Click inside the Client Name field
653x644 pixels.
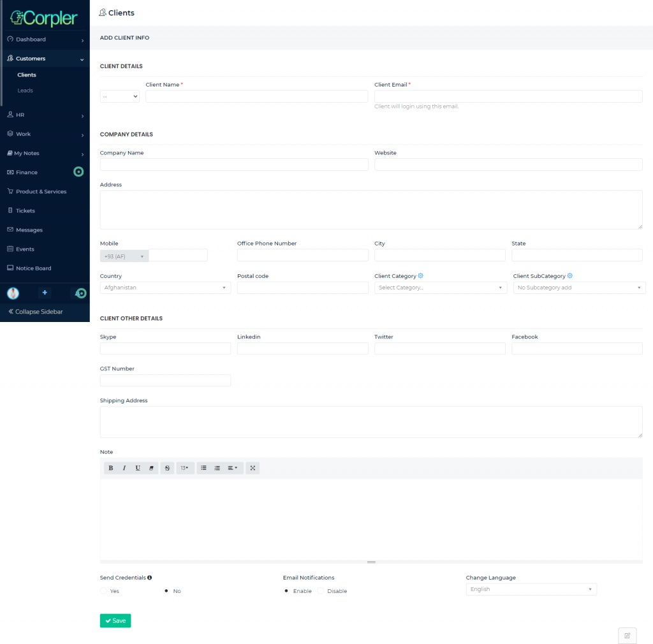click(x=256, y=96)
